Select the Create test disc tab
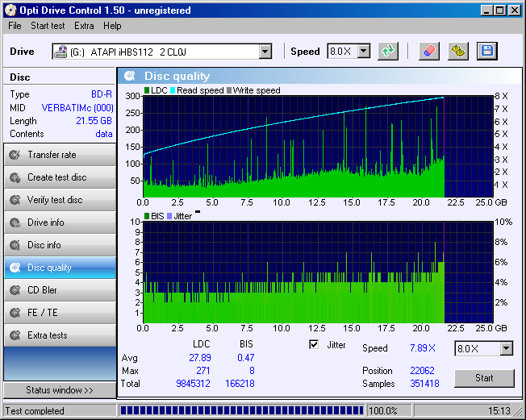The width and height of the screenshot is (526, 420). (x=60, y=177)
